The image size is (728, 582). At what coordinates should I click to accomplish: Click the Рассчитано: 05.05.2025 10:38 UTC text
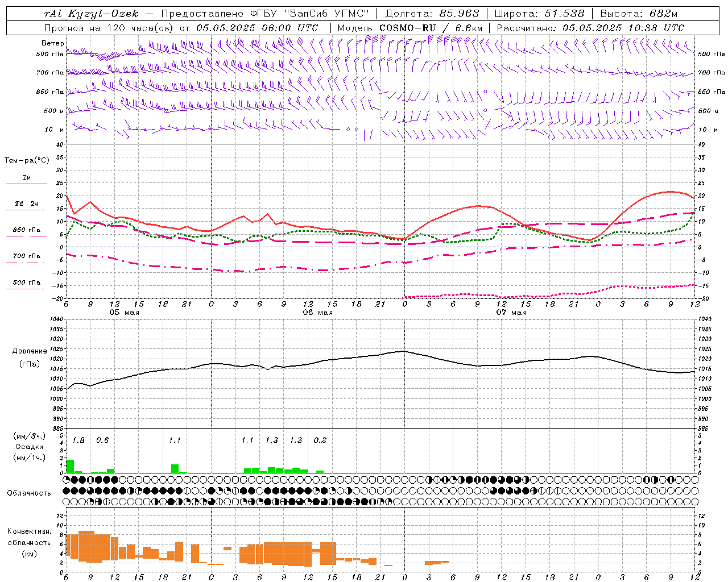590,27
